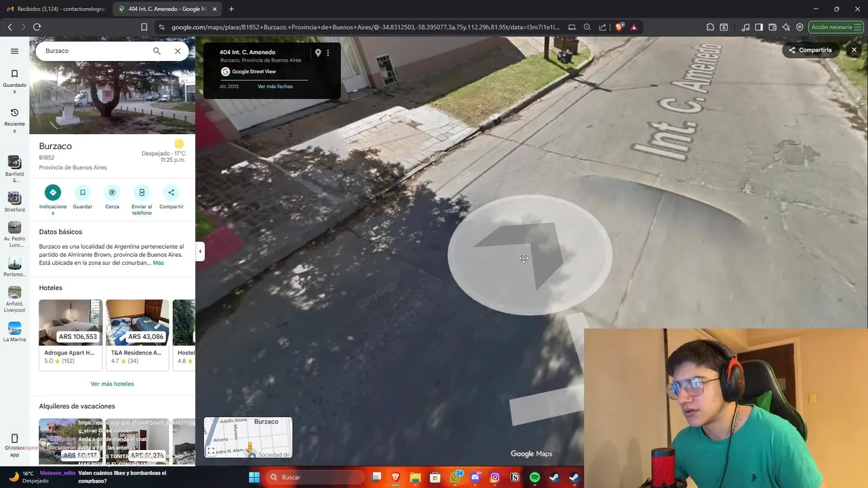868x488 pixels.
Task: Click the Compartir button on Street View
Action: (810, 50)
